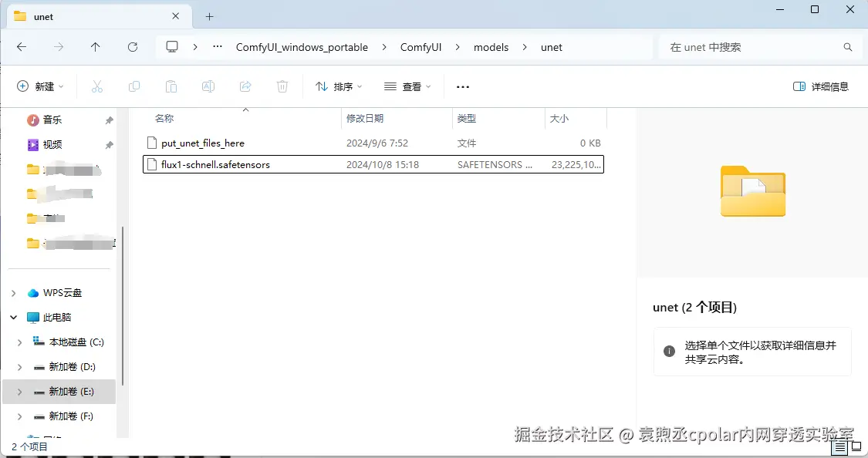868x458 pixels.
Task: Toggle the 详细信息 details pane
Action: [x=820, y=86]
